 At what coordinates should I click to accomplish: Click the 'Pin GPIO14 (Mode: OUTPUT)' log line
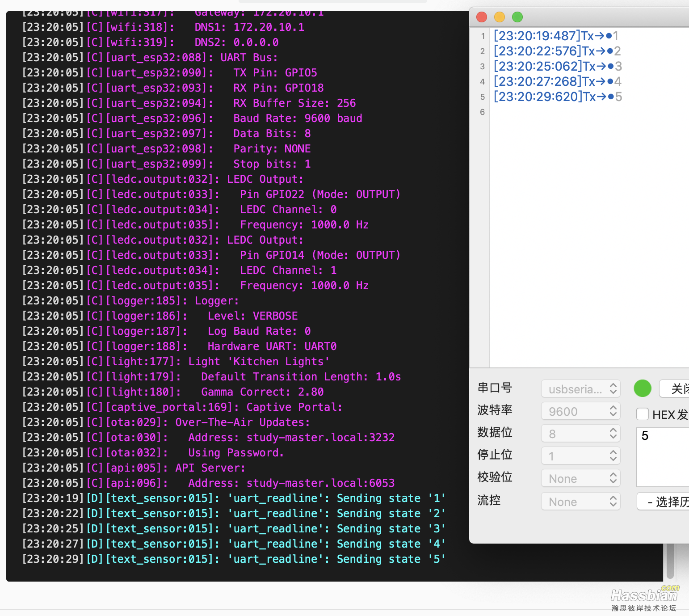coord(211,255)
